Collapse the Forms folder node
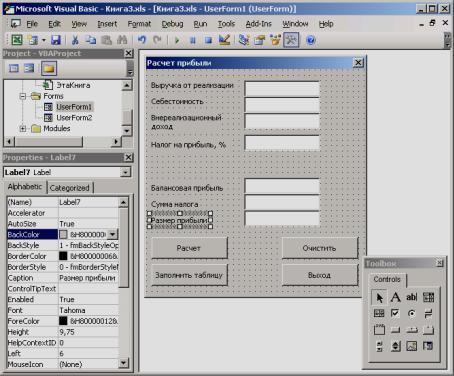The height and width of the screenshot is (376, 454). pos(23,96)
